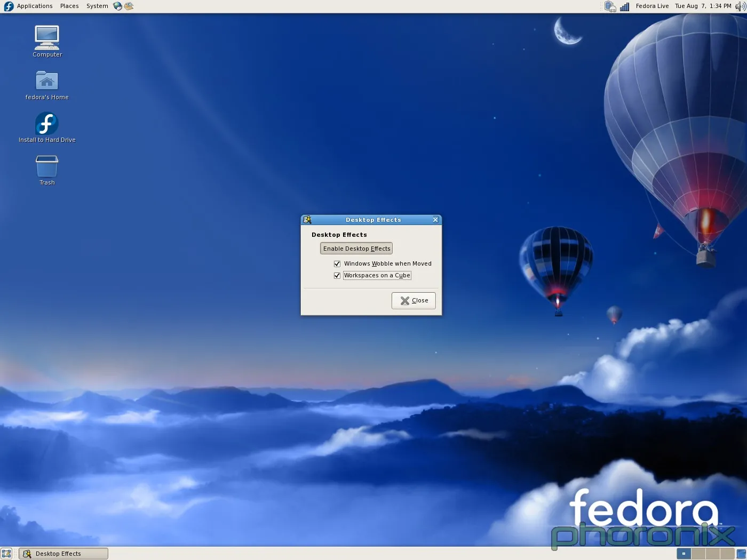The image size is (747, 560).
Task: Expand the System menu
Action: [97, 6]
